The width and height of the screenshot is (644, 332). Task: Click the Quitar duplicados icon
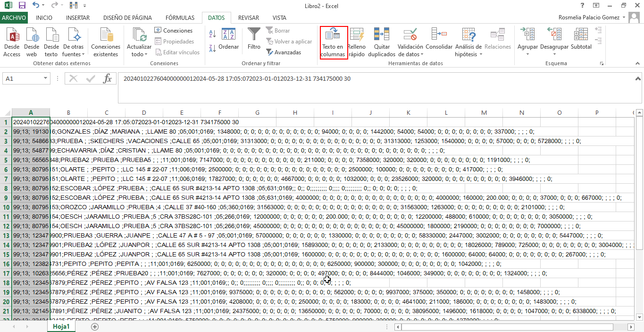pos(381,35)
